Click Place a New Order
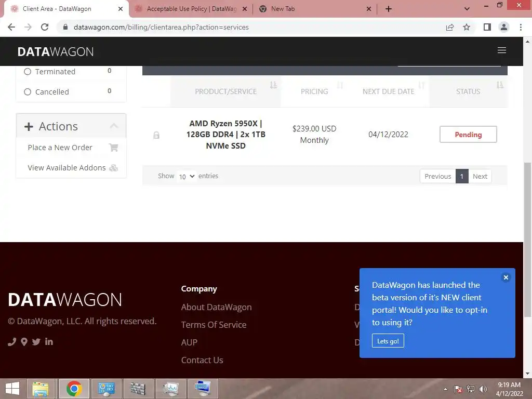Viewport: 532px width, 399px height. pyautogui.click(x=60, y=148)
